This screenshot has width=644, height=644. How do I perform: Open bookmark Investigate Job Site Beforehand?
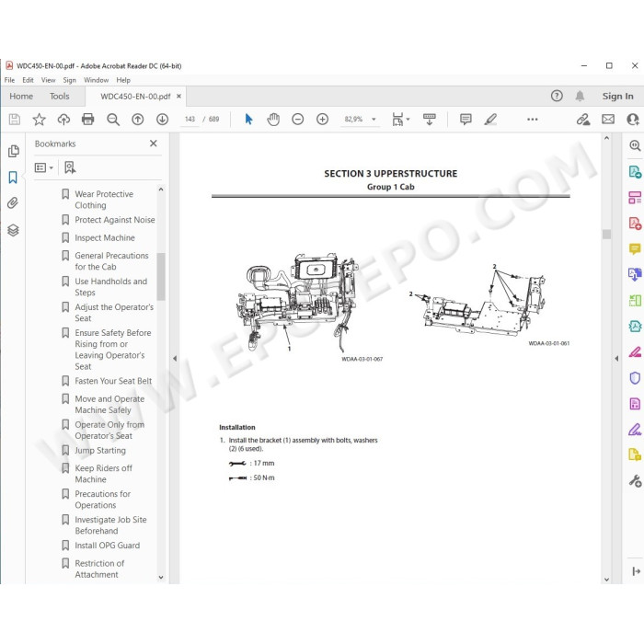110,525
